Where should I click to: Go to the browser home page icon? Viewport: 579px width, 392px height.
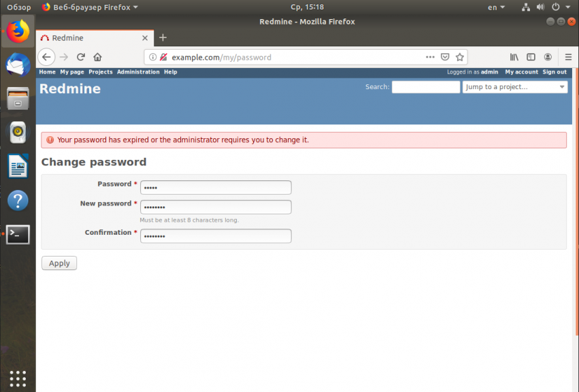(x=97, y=57)
